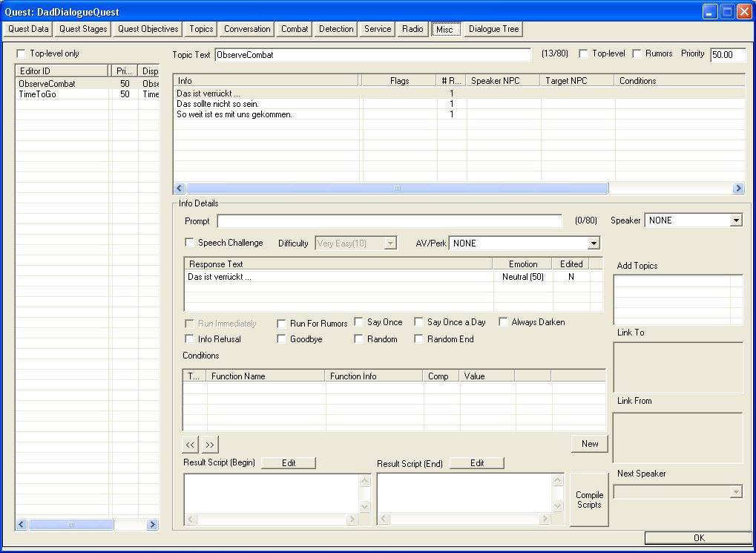Click inside the Result Script (End) text box

click(x=464, y=494)
